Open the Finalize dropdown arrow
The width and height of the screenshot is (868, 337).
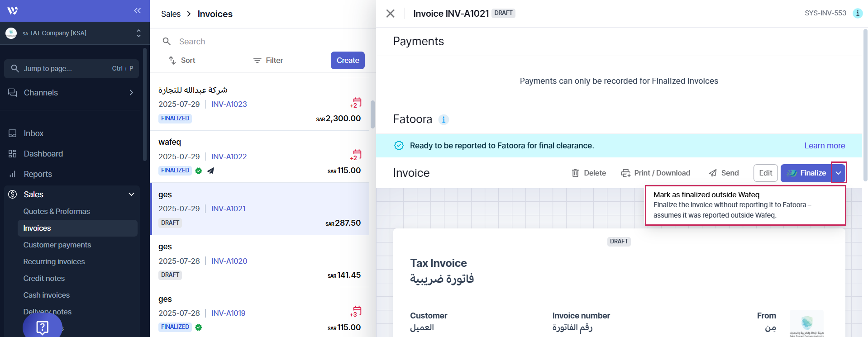click(838, 173)
